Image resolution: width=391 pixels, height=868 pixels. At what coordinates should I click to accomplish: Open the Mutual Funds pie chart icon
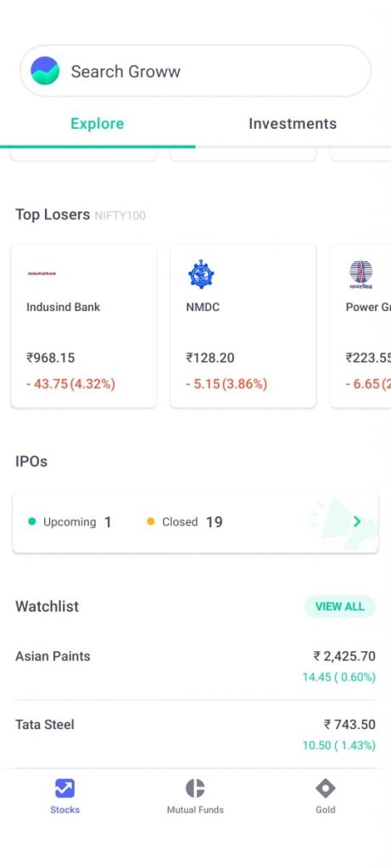pyautogui.click(x=195, y=788)
